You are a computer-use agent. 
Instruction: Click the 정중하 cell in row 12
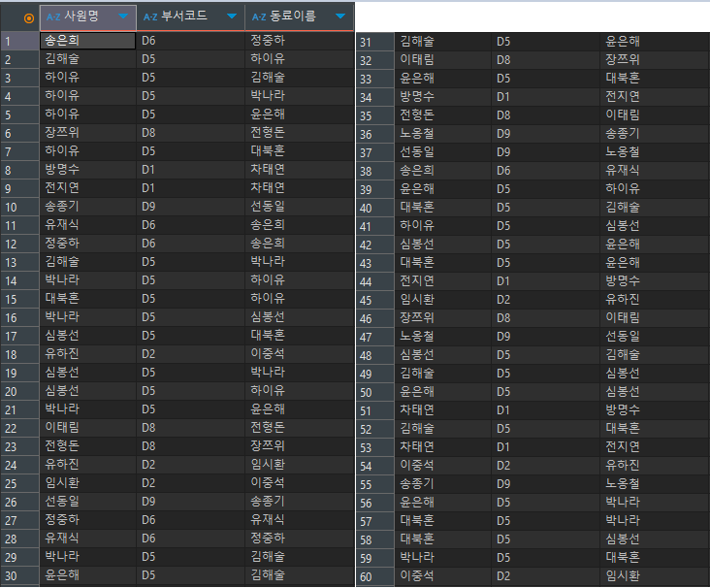[88, 244]
